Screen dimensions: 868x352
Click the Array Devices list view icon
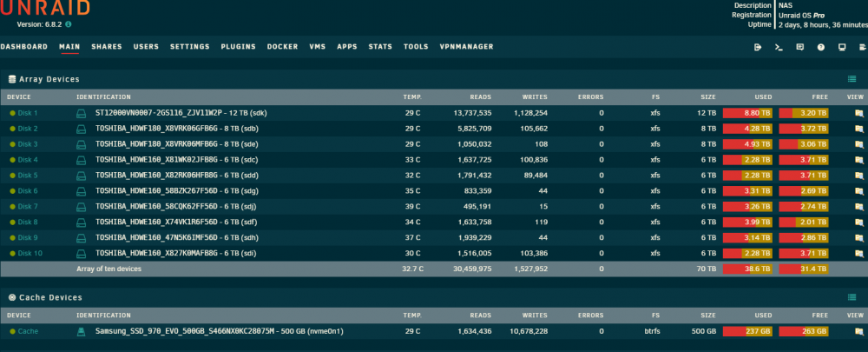(x=852, y=79)
